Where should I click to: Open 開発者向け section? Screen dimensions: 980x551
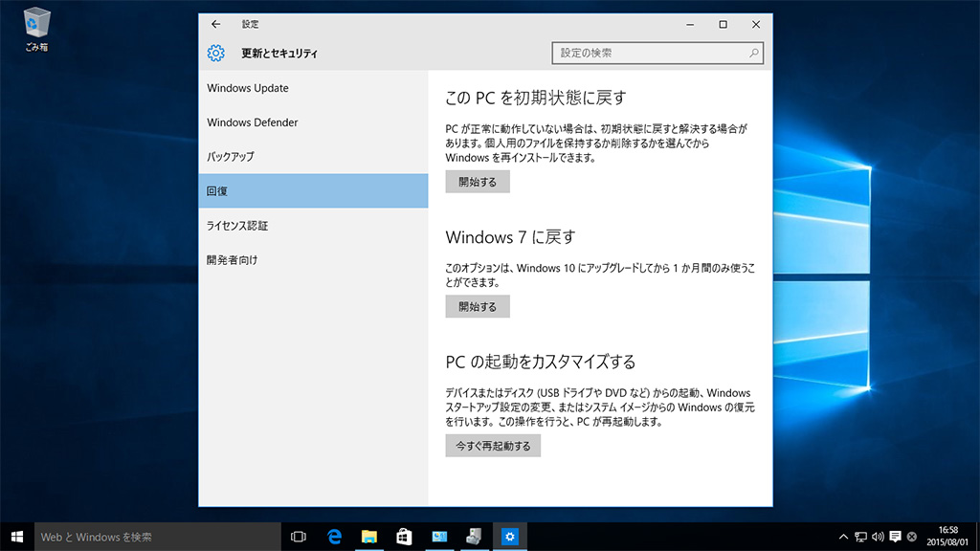tap(313, 260)
